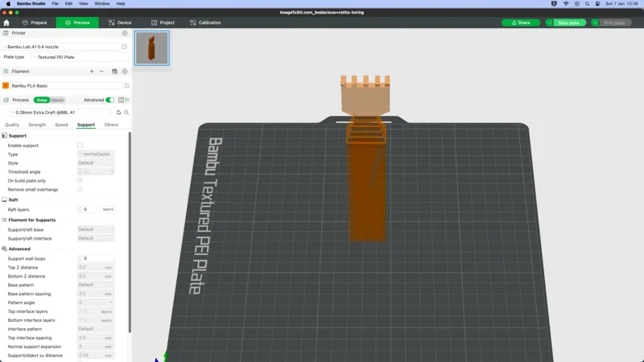644x362 pixels.
Task: Open the File menu
Action: pos(55,4)
